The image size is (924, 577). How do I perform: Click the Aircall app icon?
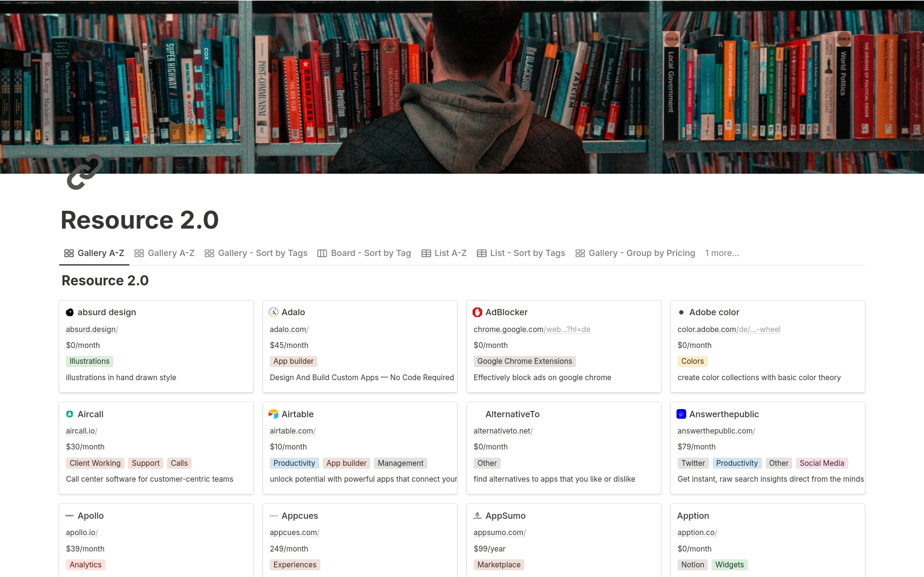[x=70, y=414]
